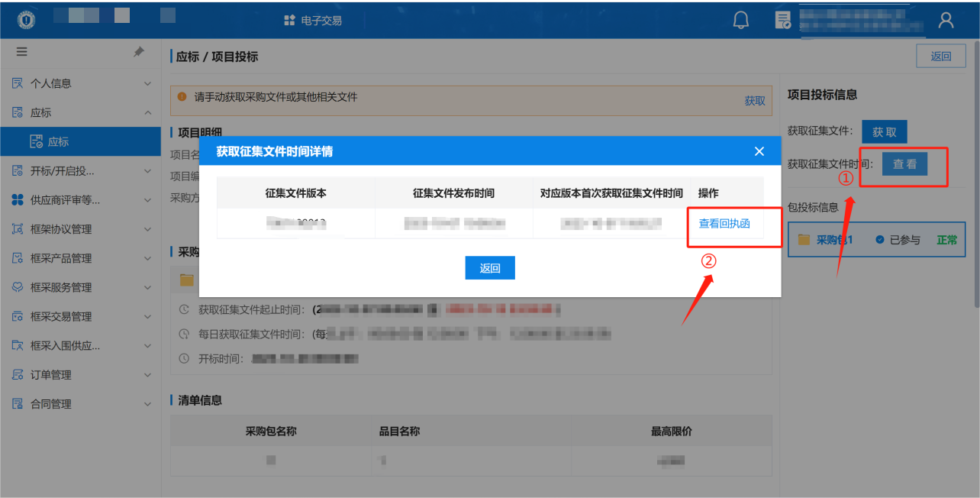Open the 框架协议管理 menu item
The height and width of the screenshot is (498, 980).
[80, 229]
